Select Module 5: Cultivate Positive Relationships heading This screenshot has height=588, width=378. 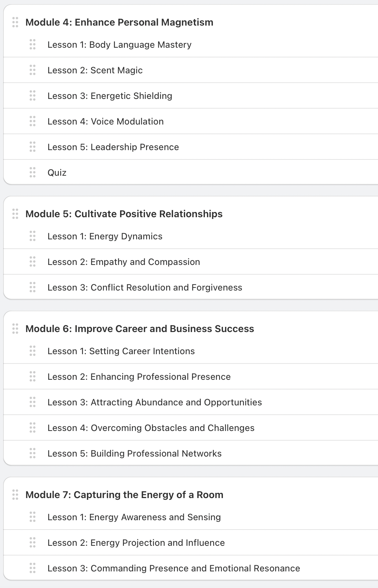tap(124, 214)
